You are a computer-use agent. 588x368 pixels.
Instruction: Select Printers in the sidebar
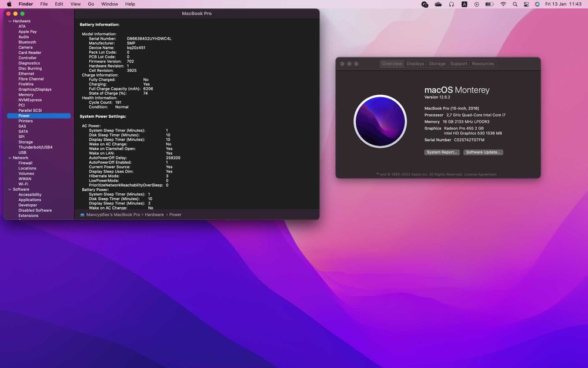25,121
